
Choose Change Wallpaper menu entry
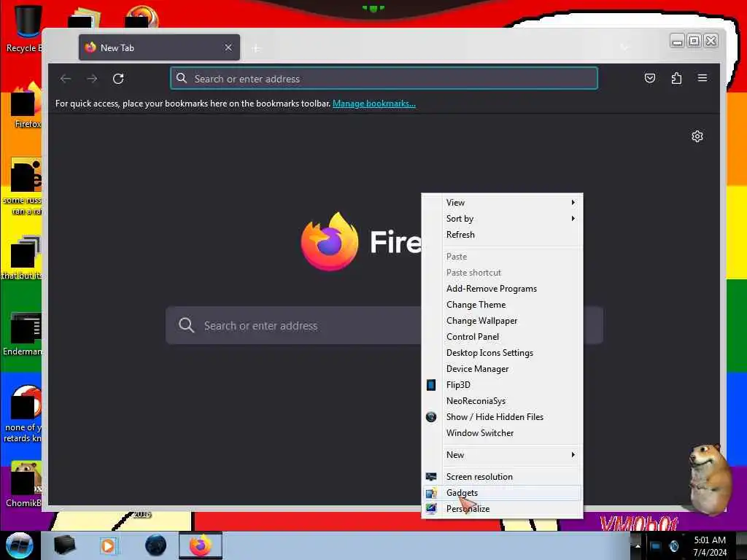pyautogui.click(x=502, y=321)
